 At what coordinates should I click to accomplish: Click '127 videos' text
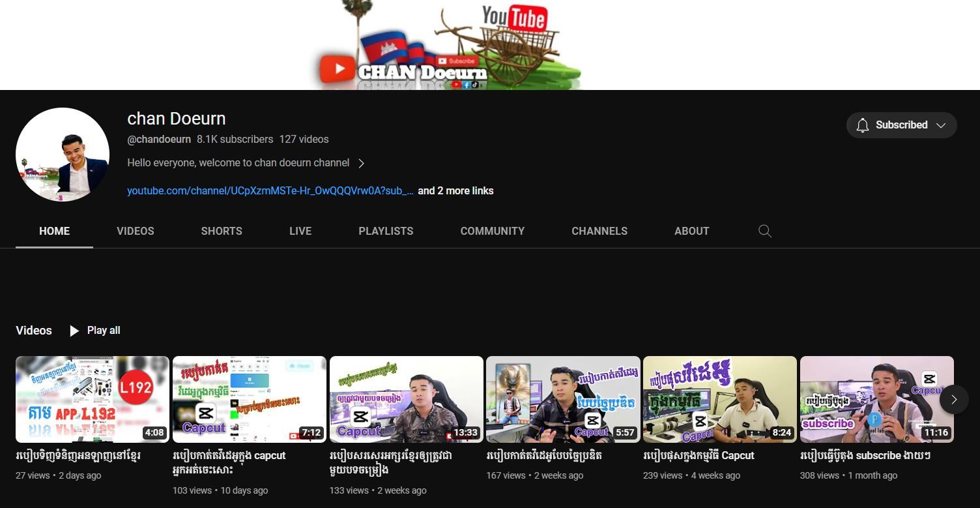(x=304, y=140)
